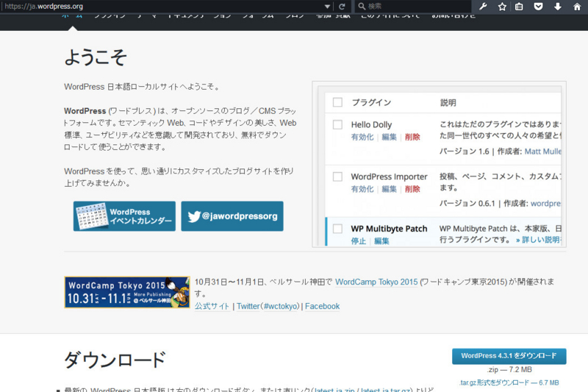This screenshot has height=392, width=588.
Task: Click the Hello Dolly plugin name
Action: point(371,124)
